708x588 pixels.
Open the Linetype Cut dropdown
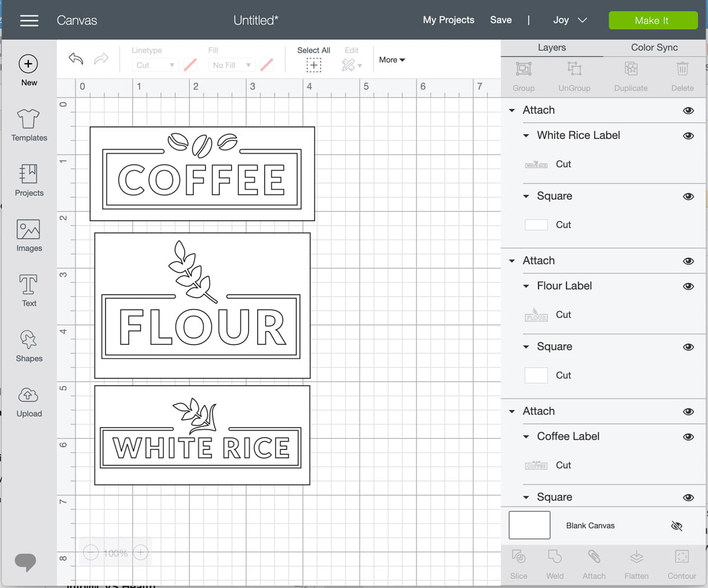point(156,65)
